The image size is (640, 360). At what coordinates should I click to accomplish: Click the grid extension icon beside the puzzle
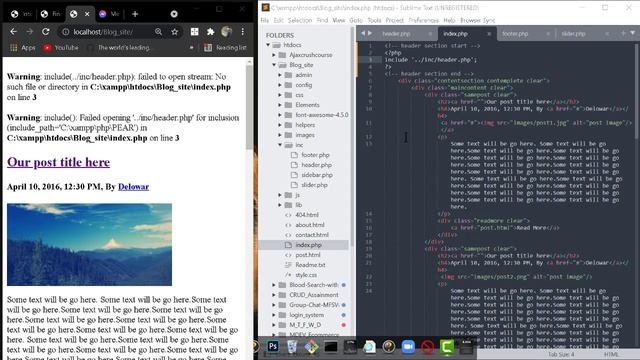pyautogui.click(x=195, y=32)
